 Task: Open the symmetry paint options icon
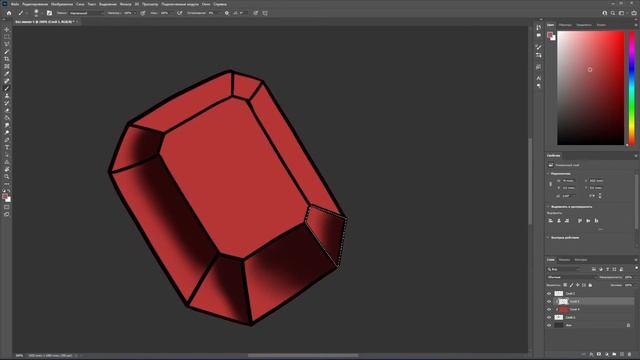tap(265, 13)
